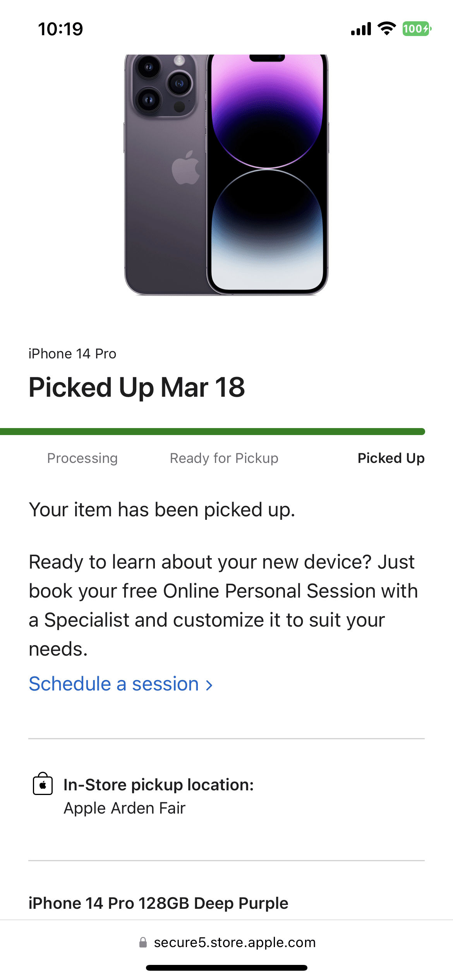
Task: Tap the battery indicator showing 100
Action: pos(417,29)
